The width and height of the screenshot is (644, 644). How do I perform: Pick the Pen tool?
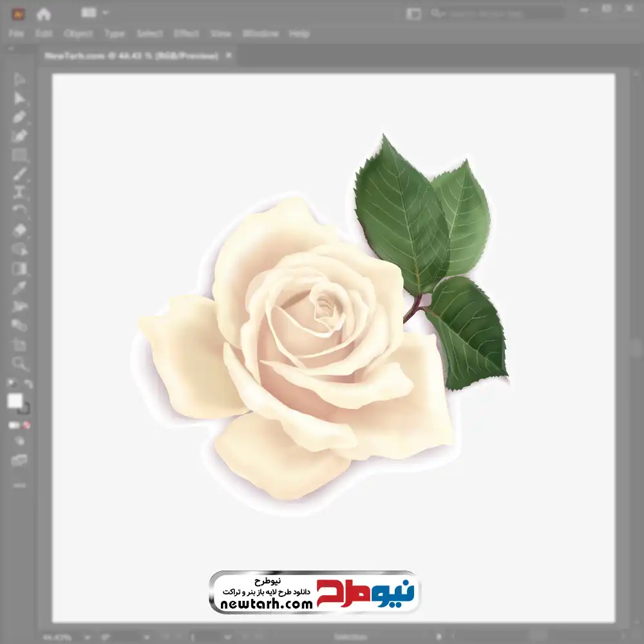[19, 117]
